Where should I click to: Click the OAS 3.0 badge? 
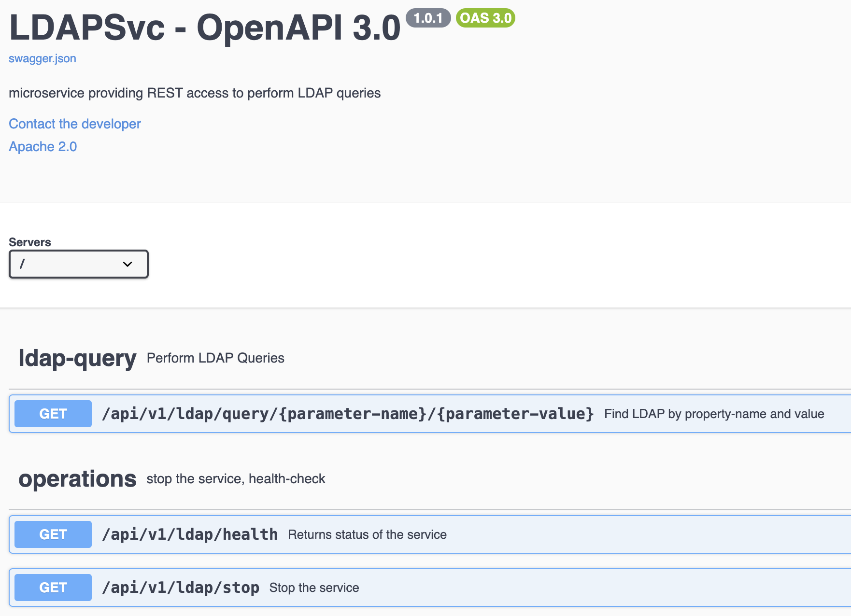point(485,18)
